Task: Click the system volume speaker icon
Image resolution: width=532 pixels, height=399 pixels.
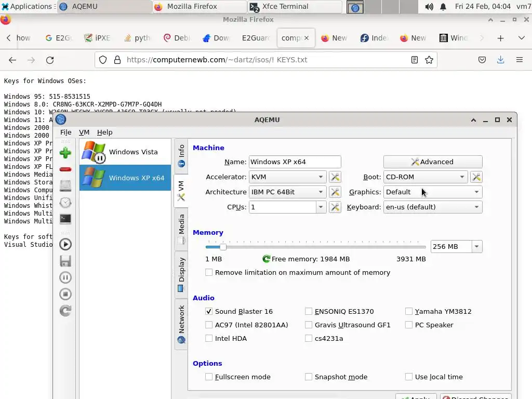Action: [429, 6]
